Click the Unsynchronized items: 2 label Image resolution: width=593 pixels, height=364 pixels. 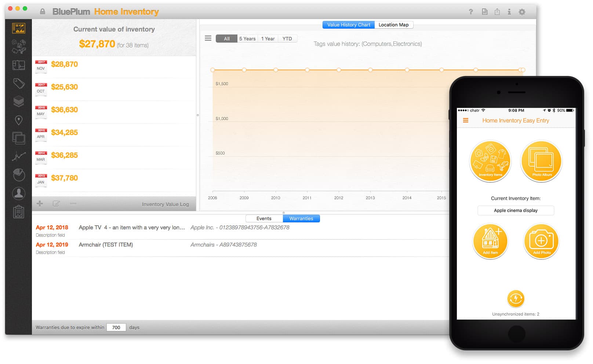click(516, 314)
